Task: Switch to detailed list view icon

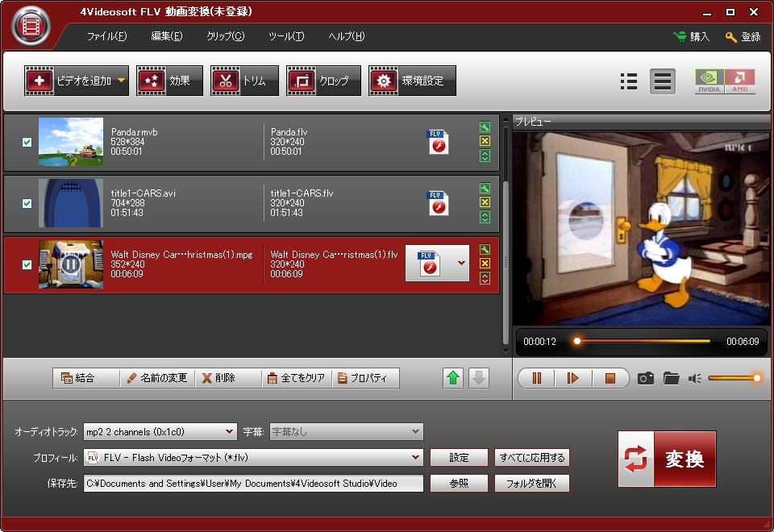Action: 629,81
